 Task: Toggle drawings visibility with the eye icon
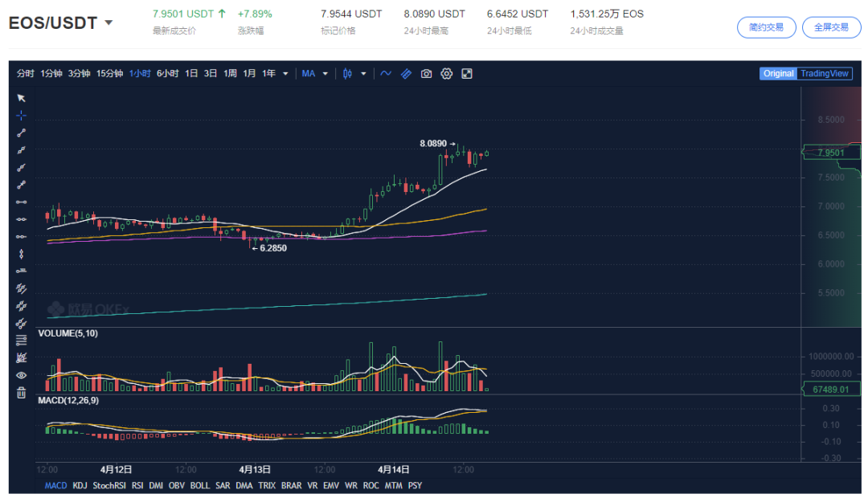(21, 375)
